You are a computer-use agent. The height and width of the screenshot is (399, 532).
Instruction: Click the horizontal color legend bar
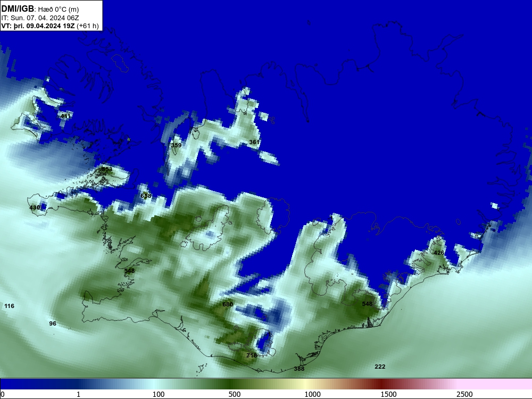266,384
